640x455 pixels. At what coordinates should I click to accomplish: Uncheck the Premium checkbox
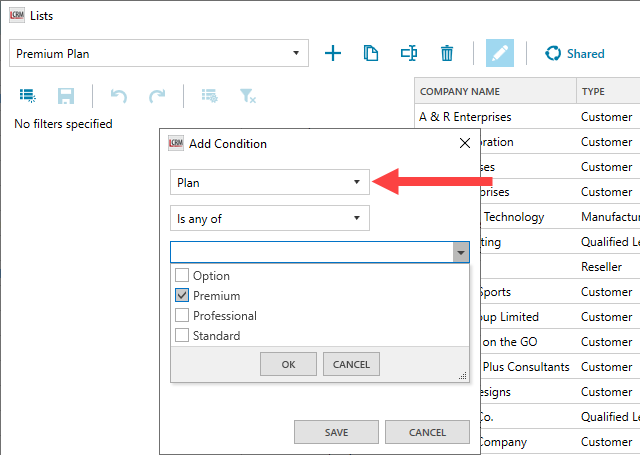pyautogui.click(x=182, y=296)
